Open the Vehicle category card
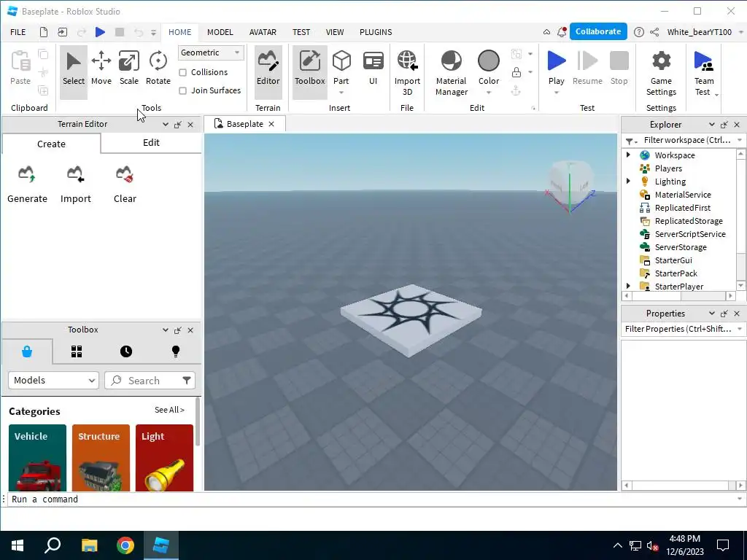The image size is (747, 560). click(x=37, y=458)
